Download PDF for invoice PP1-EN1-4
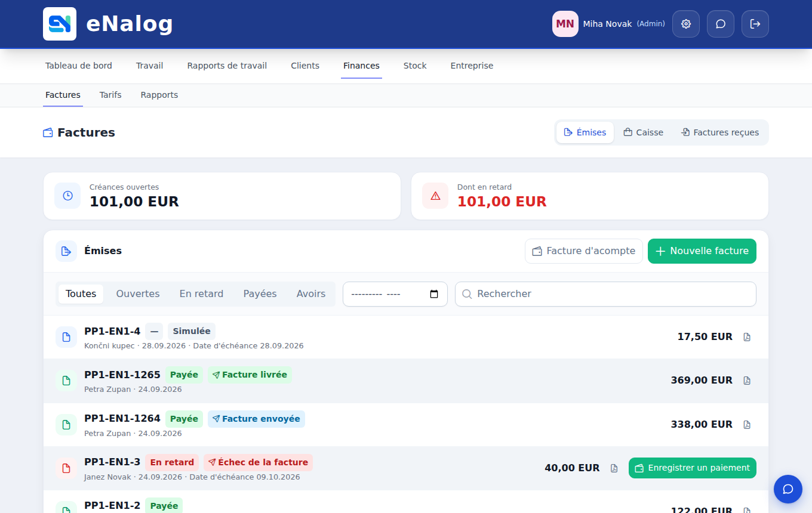The height and width of the screenshot is (513, 812). [747, 337]
